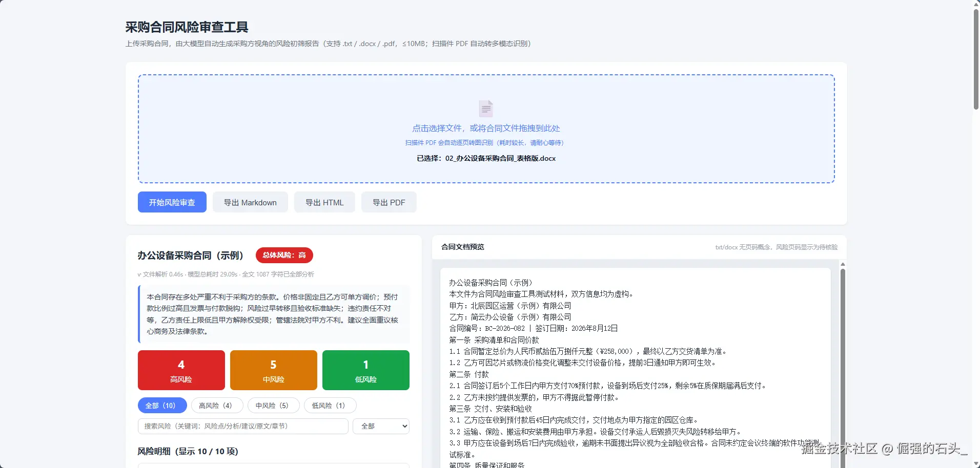Click the preview line '甲方:北辰园区运营(示例)有限公司'
Viewport: 980px width, 468px height.
click(510, 306)
